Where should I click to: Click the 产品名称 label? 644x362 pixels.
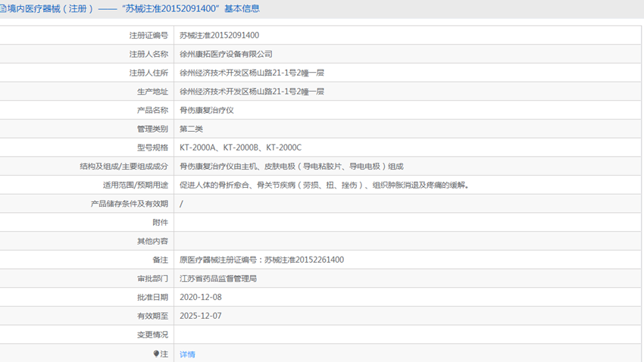152,110
